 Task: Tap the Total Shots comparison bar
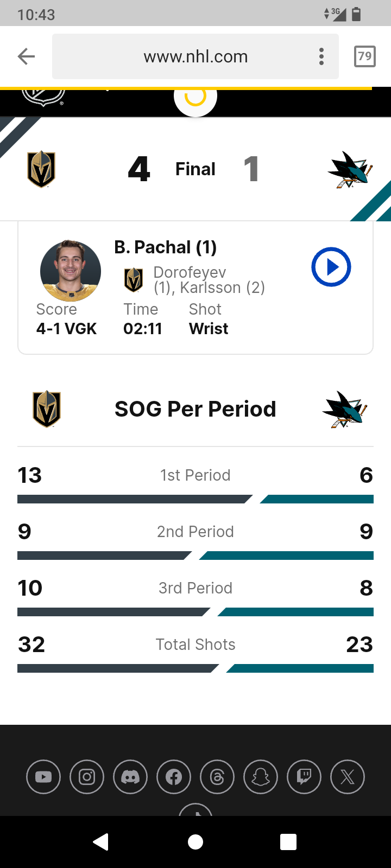[195, 668]
